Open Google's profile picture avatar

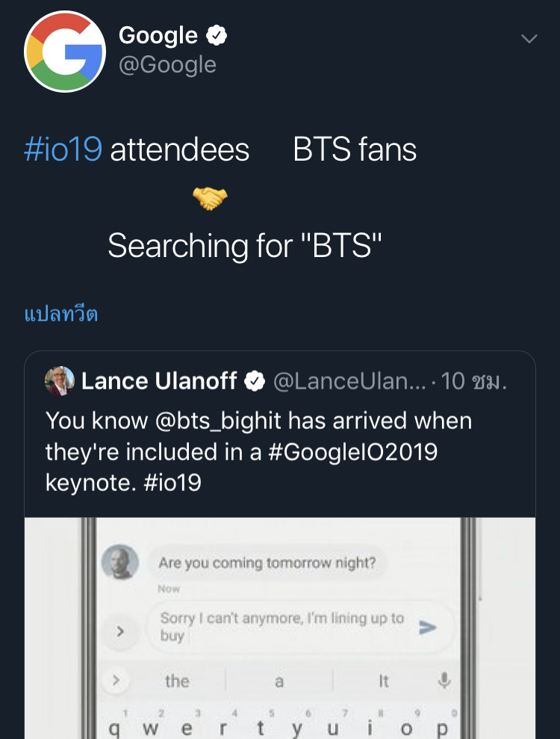65,52
